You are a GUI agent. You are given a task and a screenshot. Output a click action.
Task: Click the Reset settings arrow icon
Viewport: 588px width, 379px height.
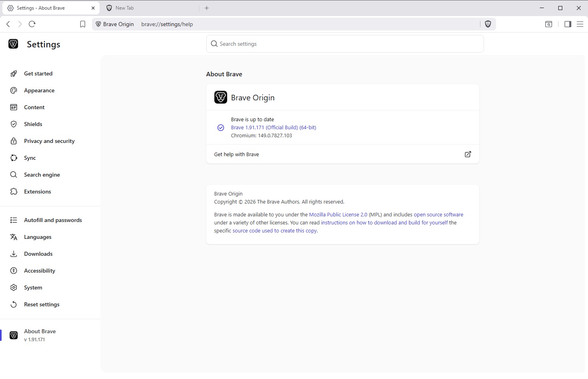pyautogui.click(x=14, y=304)
